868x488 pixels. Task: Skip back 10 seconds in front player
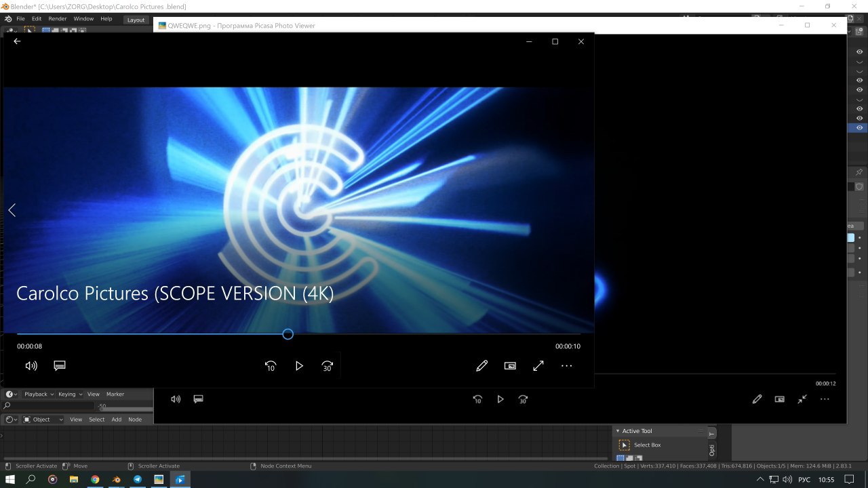(x=271, y=366)
